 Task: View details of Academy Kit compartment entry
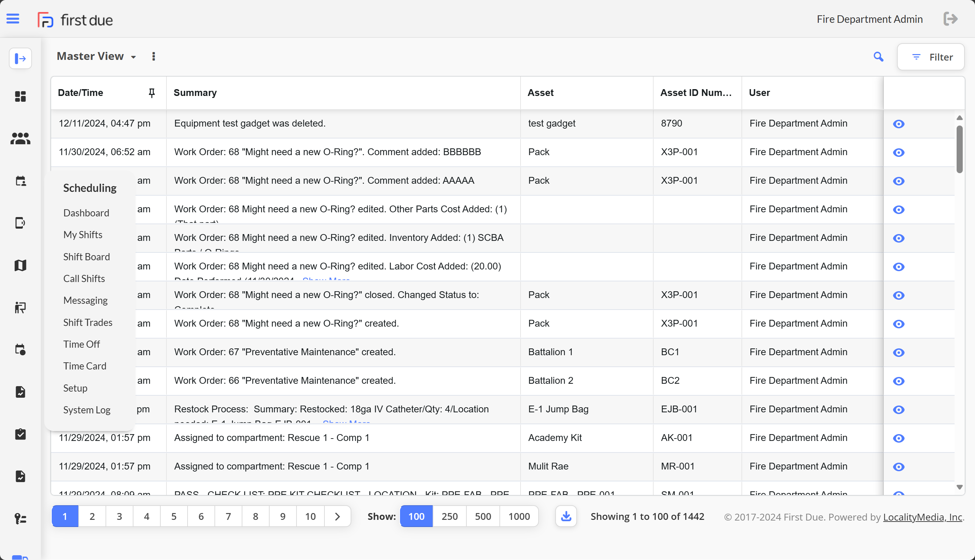[898, 438]
